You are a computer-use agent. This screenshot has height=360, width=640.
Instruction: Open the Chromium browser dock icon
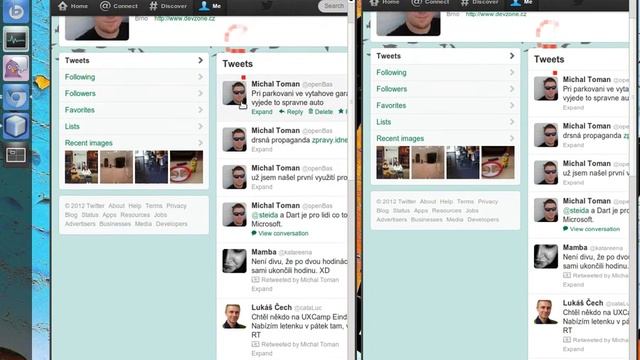[16, 97]
